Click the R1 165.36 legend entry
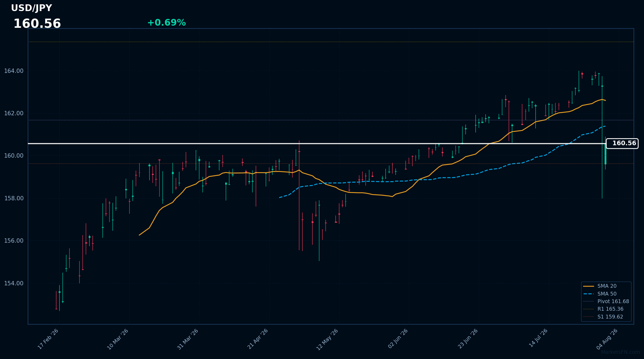Image resolution: width=644 pixels, height=359 pixels. pyautogui.click(x=603, y=309)
